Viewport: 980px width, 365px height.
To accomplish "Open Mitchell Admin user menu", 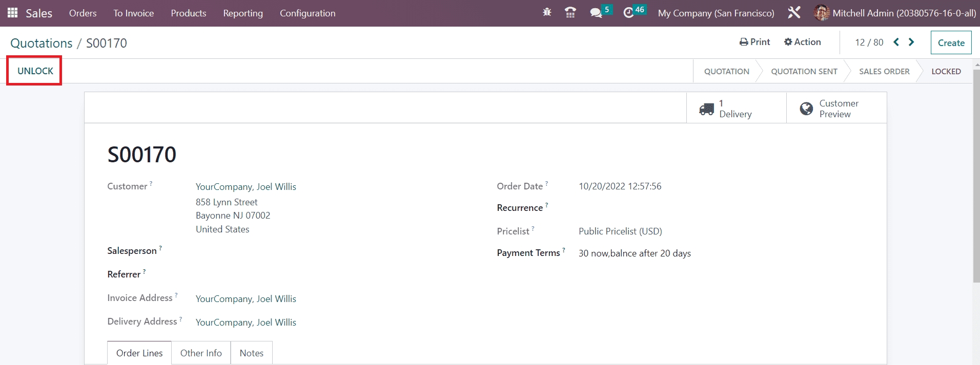I will click(894, 13).
